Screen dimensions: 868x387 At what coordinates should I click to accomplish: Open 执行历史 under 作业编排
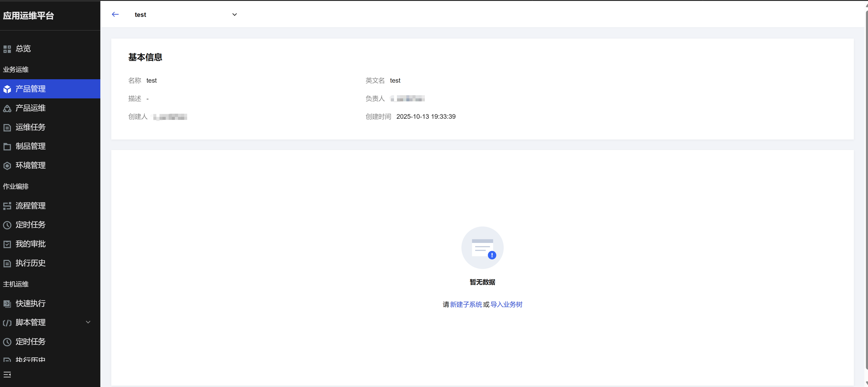(30, 263)
